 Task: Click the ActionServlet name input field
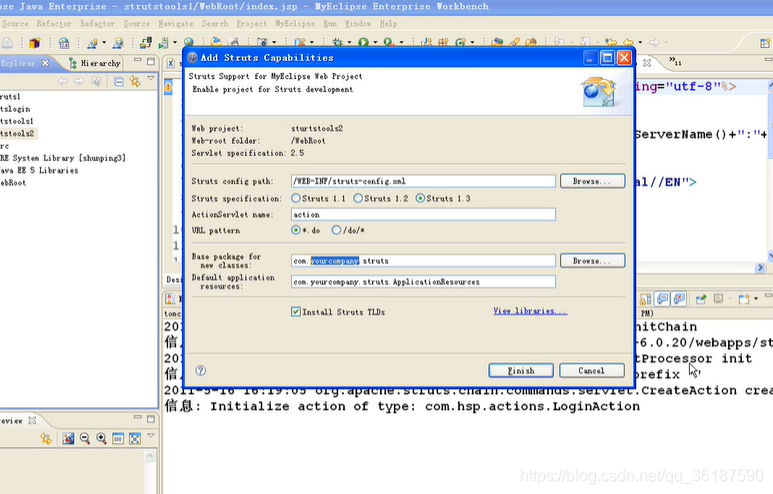423,214
